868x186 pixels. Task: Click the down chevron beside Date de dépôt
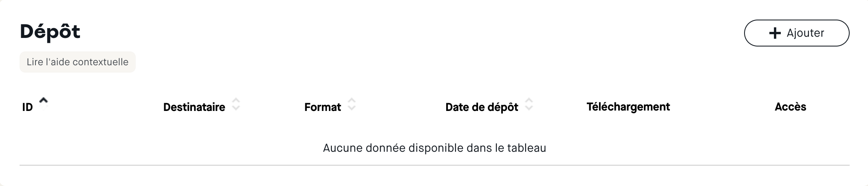click(529, 108)
